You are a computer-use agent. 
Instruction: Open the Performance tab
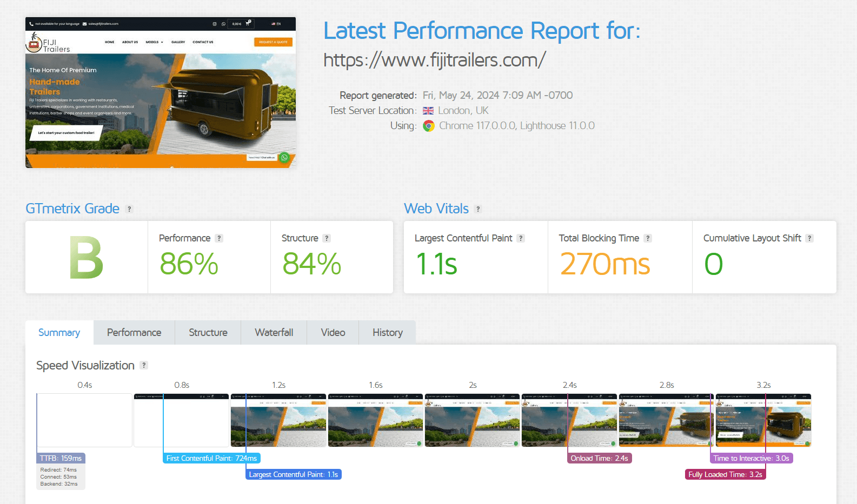[x=134, y=333]
